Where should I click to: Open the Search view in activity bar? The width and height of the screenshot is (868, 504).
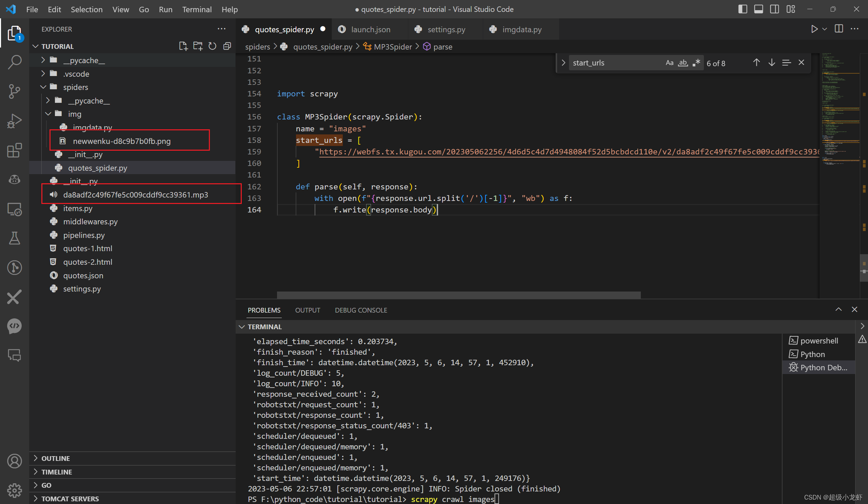(15, 62)
